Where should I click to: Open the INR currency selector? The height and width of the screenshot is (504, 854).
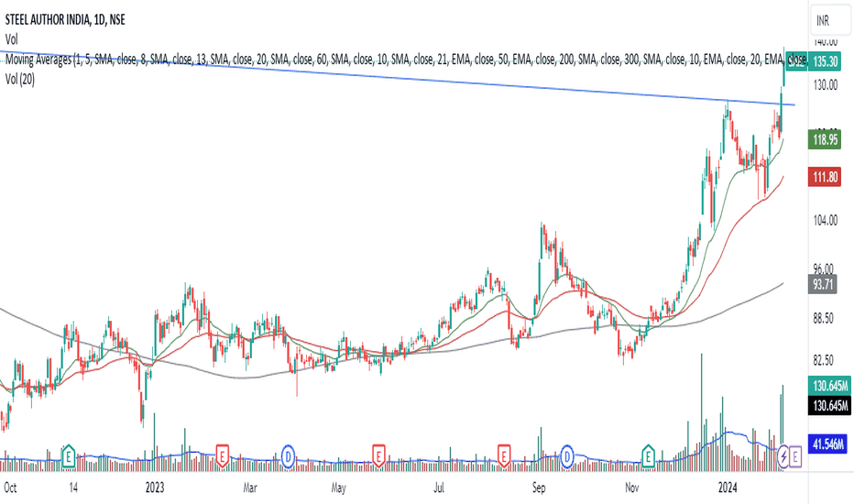coord(830,21)
